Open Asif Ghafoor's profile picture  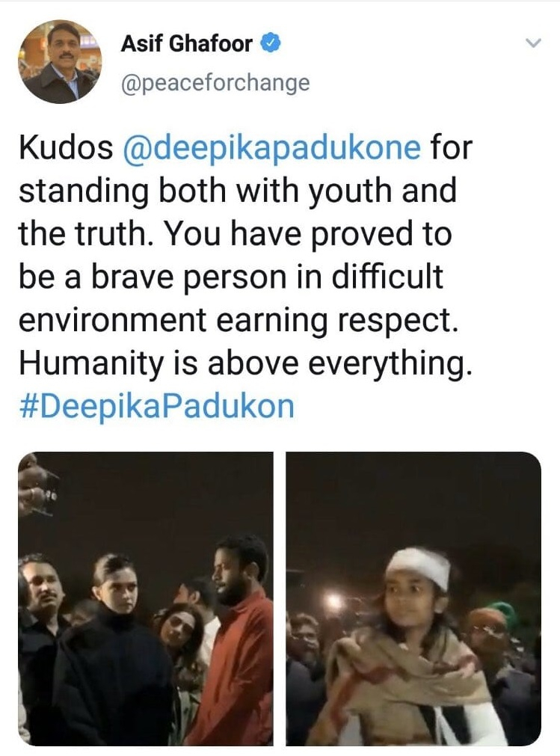(60, 61)
